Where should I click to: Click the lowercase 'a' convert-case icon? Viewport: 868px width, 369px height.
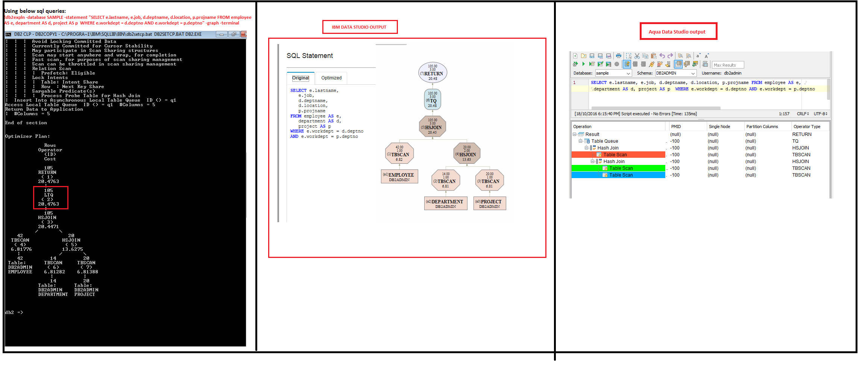[x=698, y=56]
